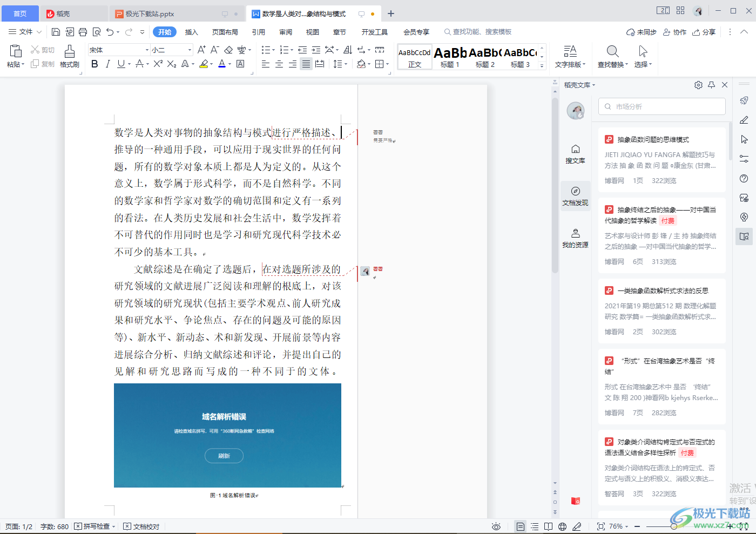Clear formatting with the eraser icon
This screenshot has height=534, width=756.
click(228, 50)
